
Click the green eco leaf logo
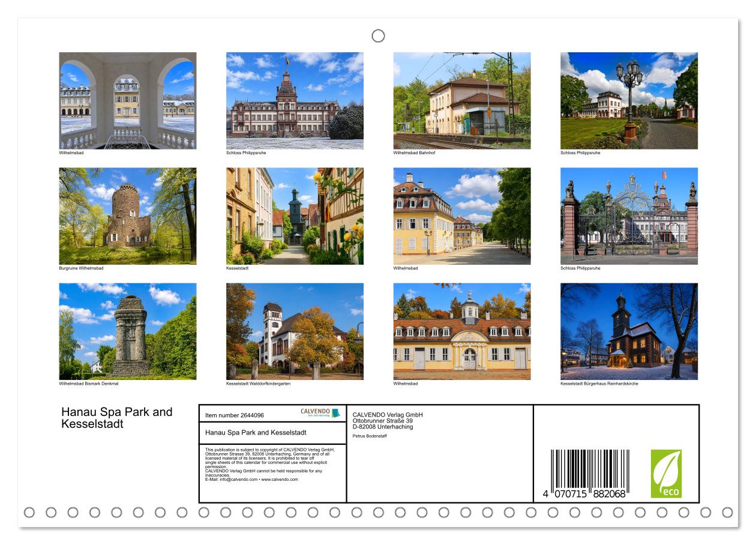[x=666, y=474]
